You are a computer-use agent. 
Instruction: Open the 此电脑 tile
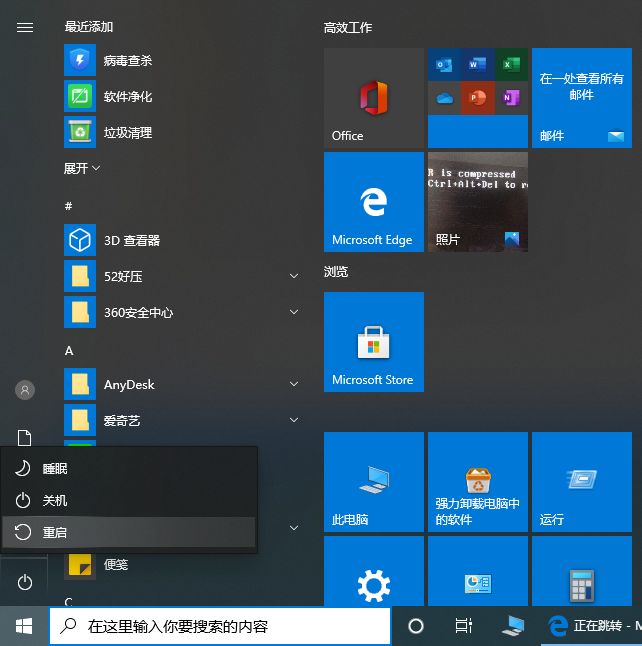coord(373,482)
